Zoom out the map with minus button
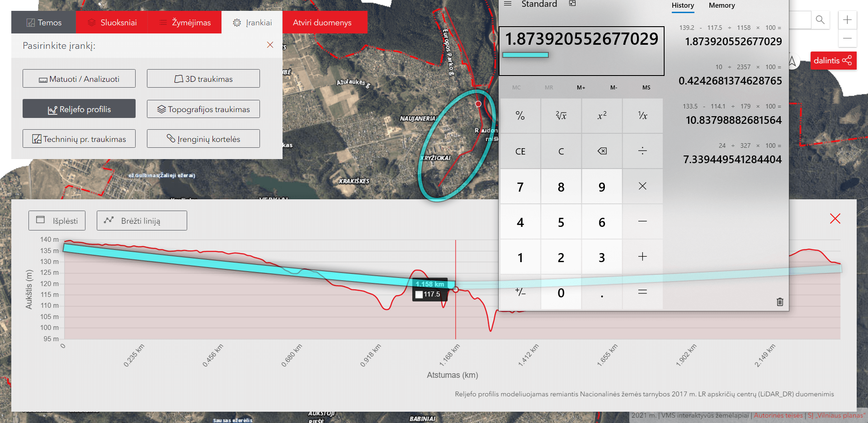 tap(847, 38)
